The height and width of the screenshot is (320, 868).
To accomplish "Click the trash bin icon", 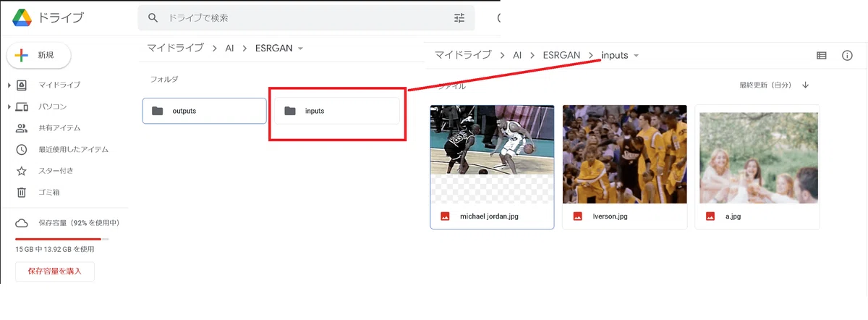I will (22, 193).
